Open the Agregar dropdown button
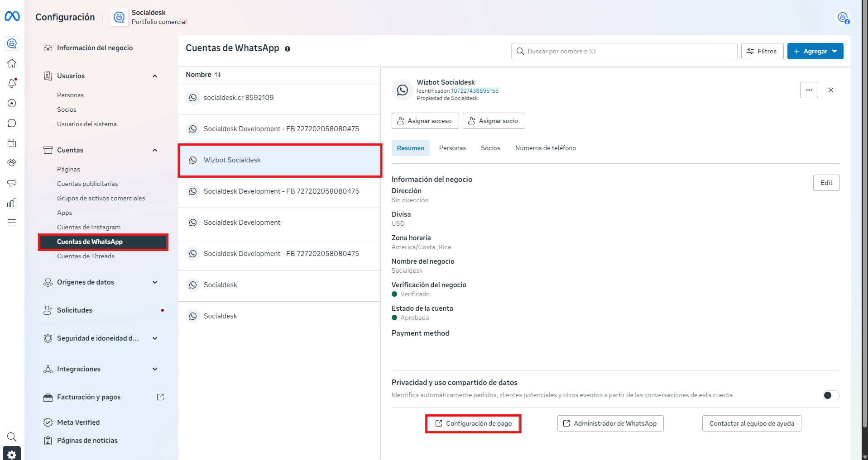Viewport: 868px width, 460px height. (815, 51)
